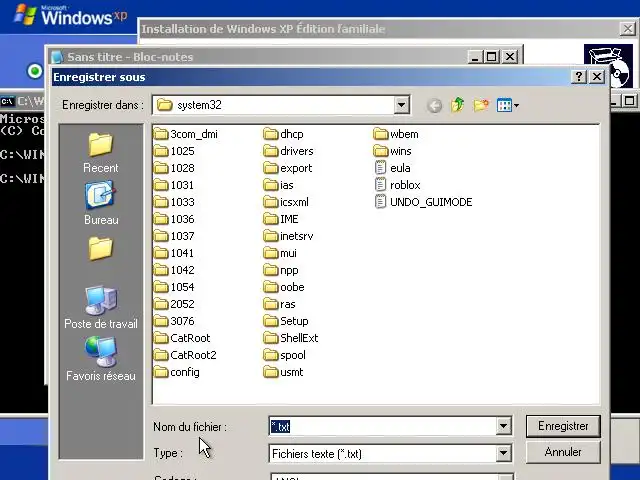640x480 pixels.
Task: Select the roblox text file
Action: (397, 185)
